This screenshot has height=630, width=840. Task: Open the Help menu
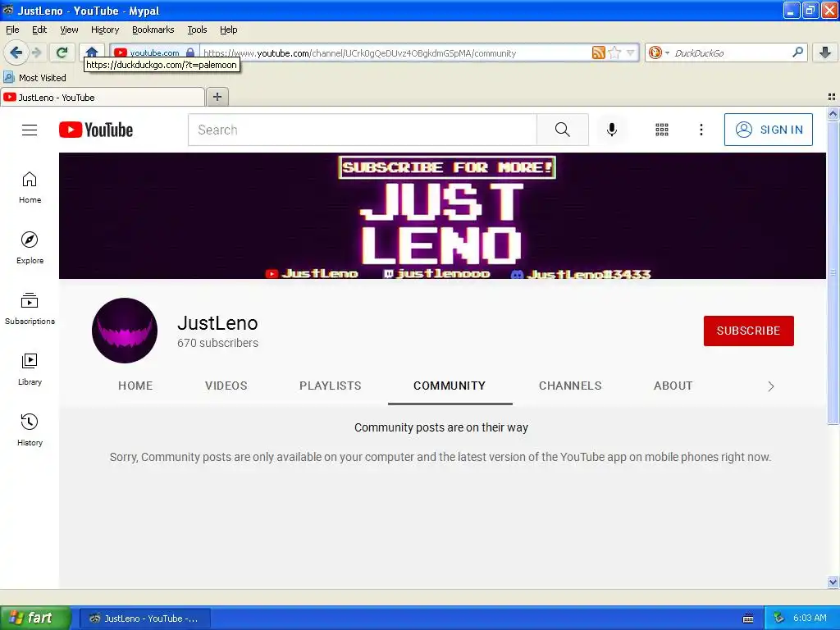tap(229, 30)
